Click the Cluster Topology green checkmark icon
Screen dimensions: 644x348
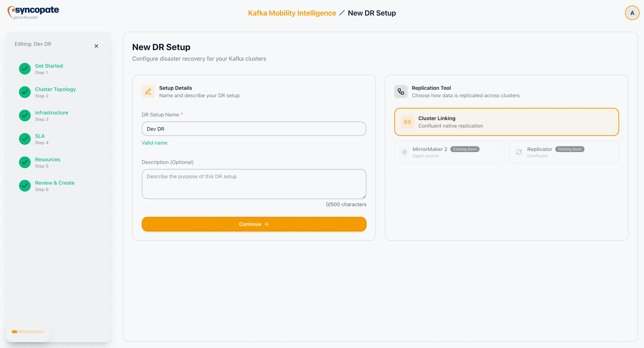(25, 92)
